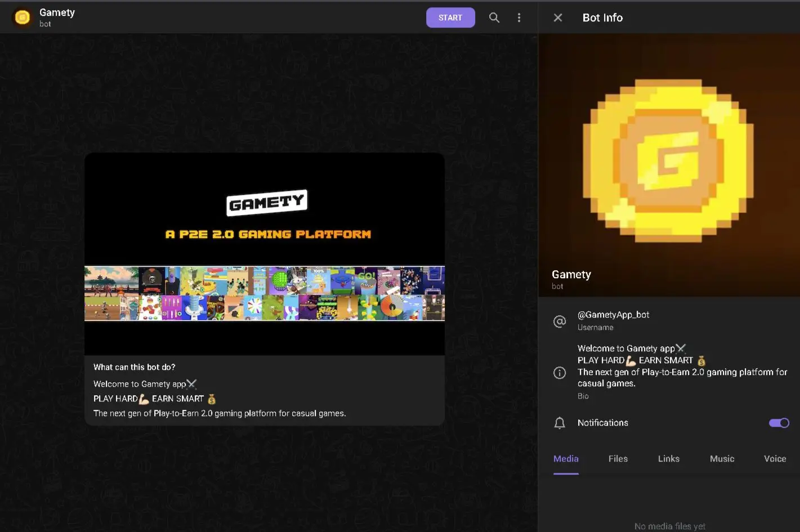Switch to the Links tab
This screenshot has width=800, height=532.
coord(669,459)
